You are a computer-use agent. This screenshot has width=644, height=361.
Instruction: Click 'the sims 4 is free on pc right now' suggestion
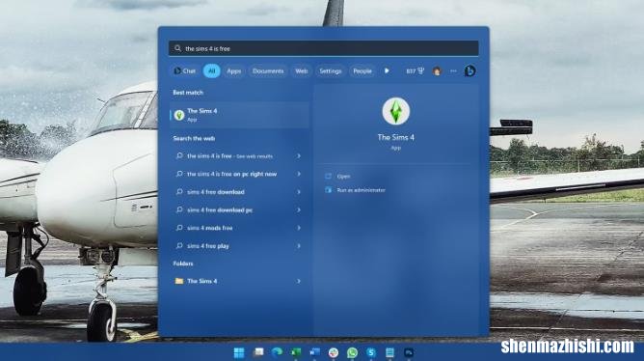click(x=239, y=174)
